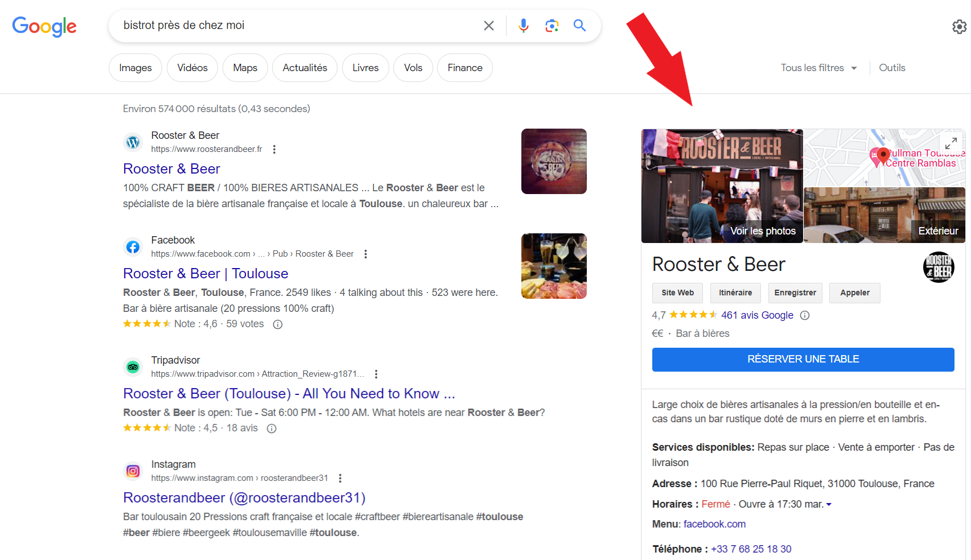Click the Tripadvisor favicon next to the result
The image size is (971, 560).
tap(133, 367)
